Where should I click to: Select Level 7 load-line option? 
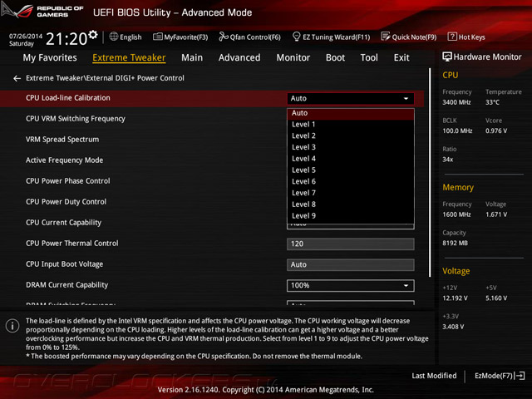351,193
